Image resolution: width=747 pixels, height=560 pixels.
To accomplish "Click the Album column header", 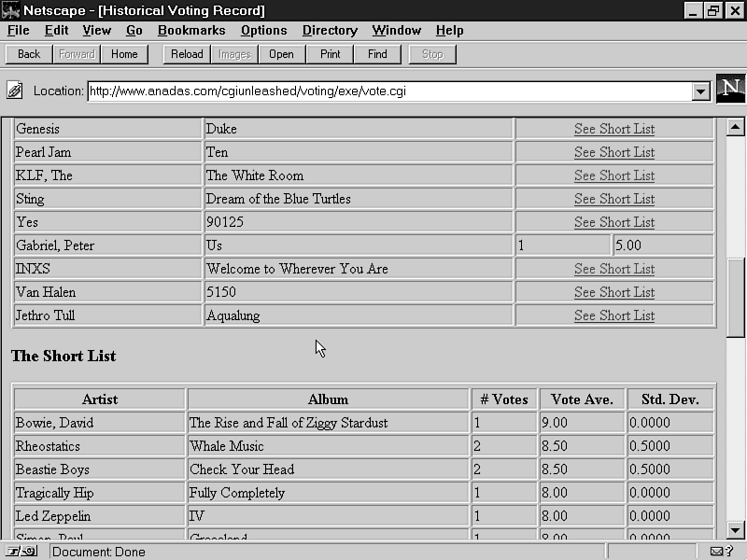I will point(329,399).
